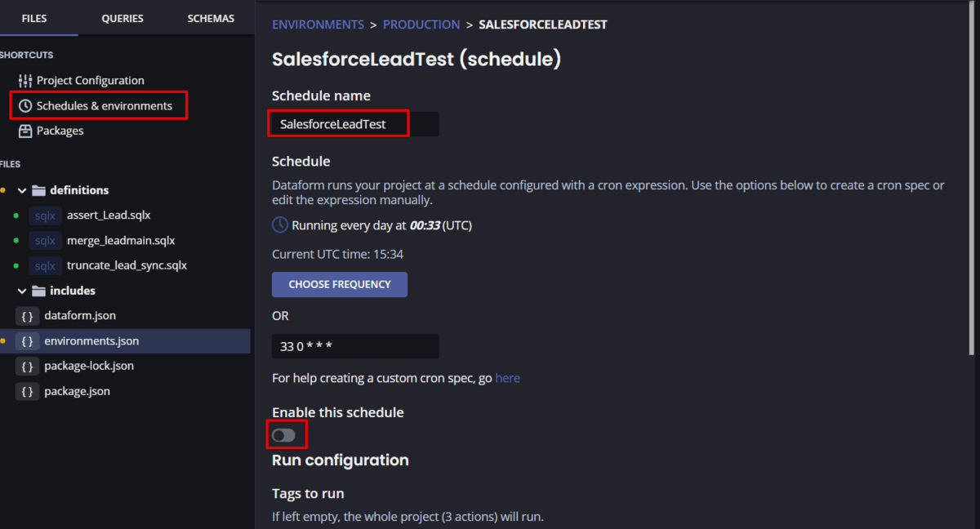
Task: Open merge_leadmain.sqlx file
Action: click(x=109, y=241)
